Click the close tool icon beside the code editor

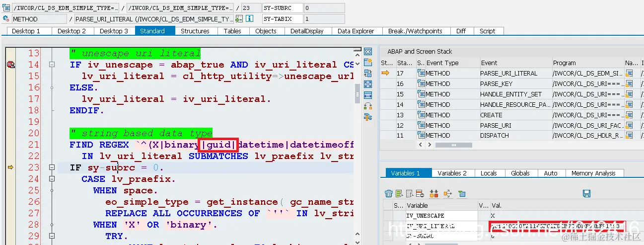coord(368,52)
